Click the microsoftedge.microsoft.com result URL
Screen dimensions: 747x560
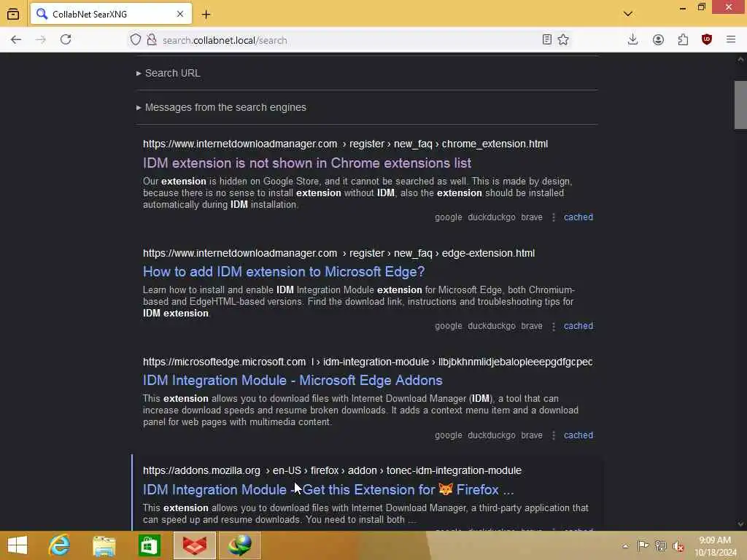point(368,362)
